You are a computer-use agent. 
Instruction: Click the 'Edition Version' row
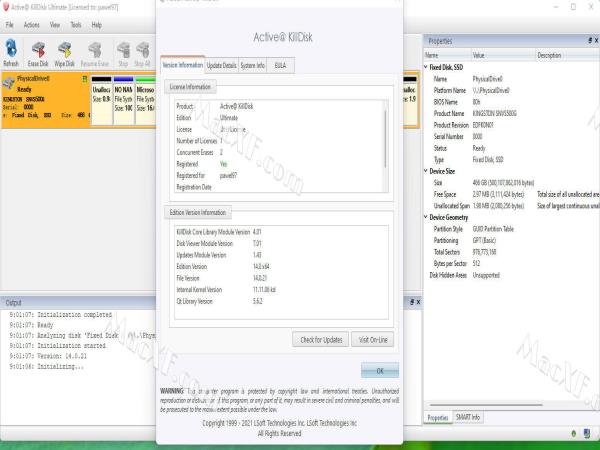(x=281, y=266)
